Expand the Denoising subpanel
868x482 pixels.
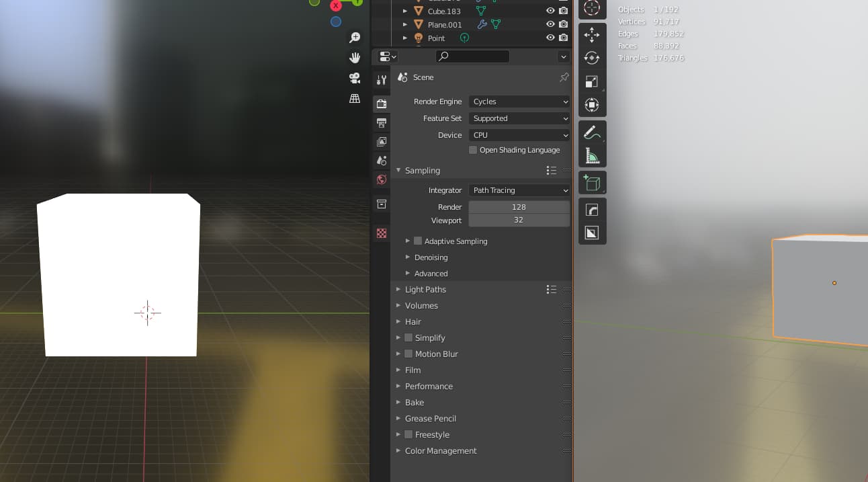click(x=408, y=257)
